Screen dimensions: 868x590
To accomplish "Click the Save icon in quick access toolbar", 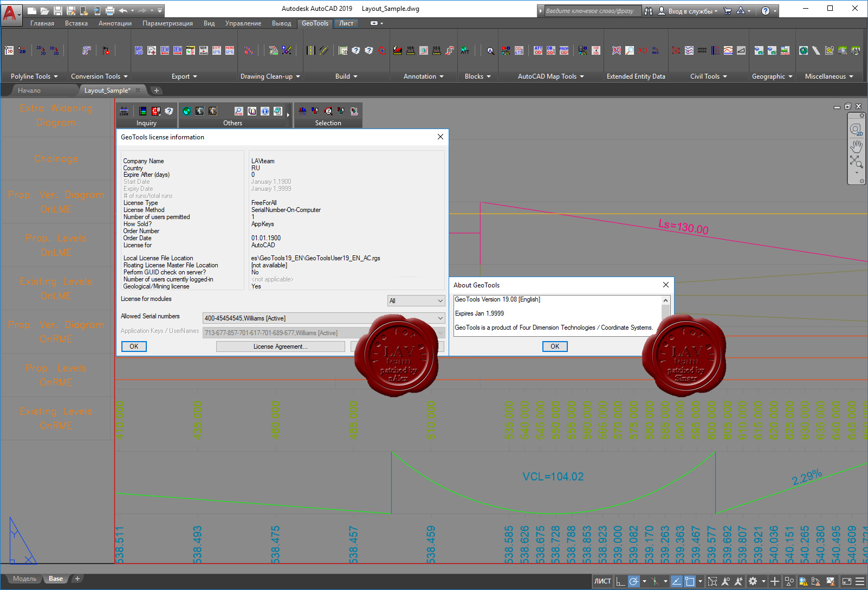I will [58, 10].
